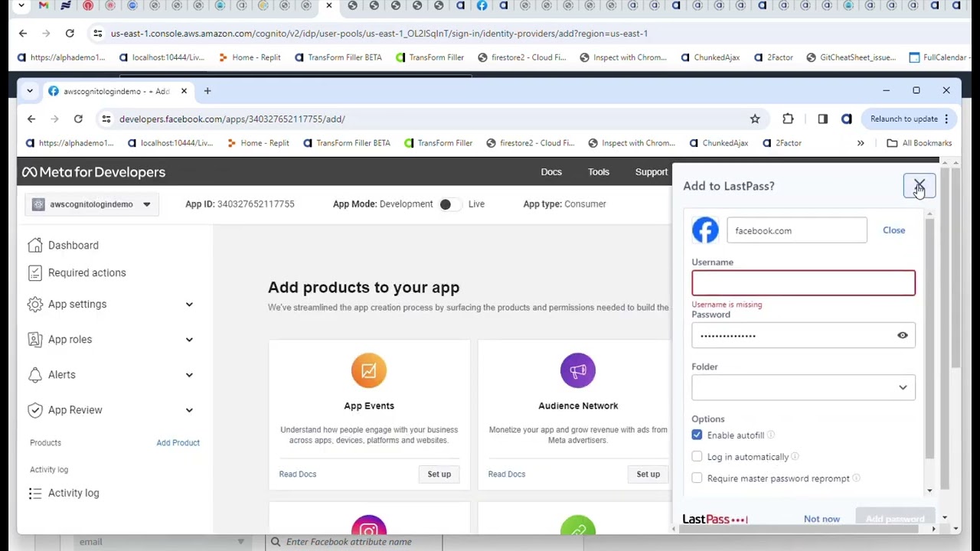Click the Audience Network product icon
This screenshot has height=551, width=980.
[x=578, y=370]
